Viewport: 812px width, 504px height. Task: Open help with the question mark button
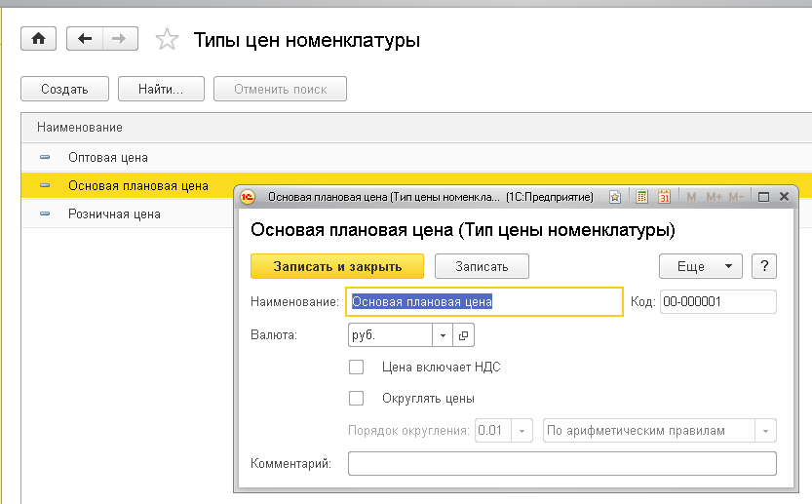pos(764,266)
